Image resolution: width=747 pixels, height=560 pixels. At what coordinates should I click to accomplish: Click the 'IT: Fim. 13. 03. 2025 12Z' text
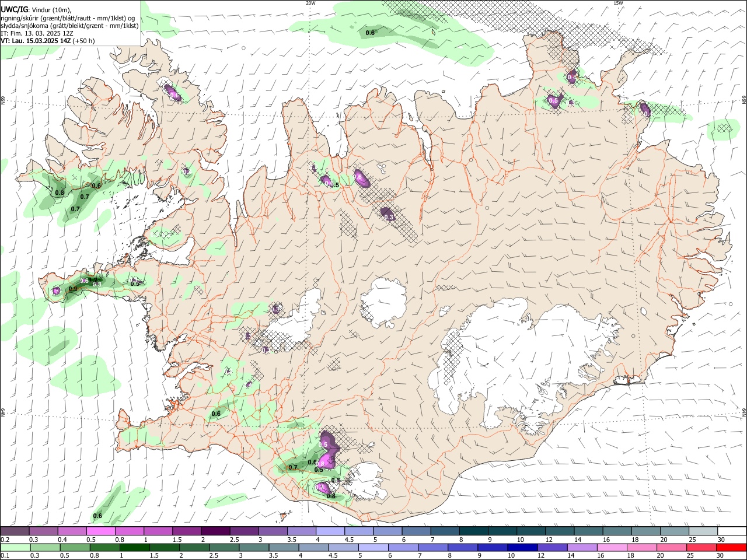(x=37, y=33)
